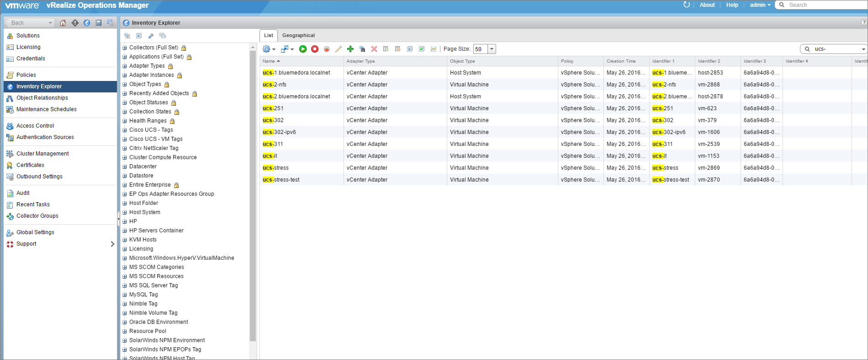Image resolution: width=868 pixels, height=360 pixels.
Task: Open Global Settings in the sidebar
Action: [x=35, y=232]
